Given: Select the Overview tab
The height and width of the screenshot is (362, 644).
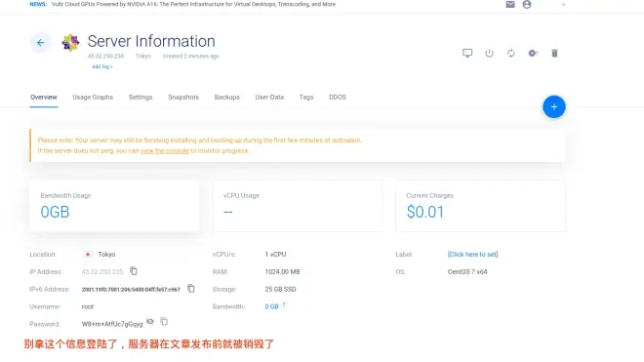Looking at the screenshot, I should click(x=44, y=97).
